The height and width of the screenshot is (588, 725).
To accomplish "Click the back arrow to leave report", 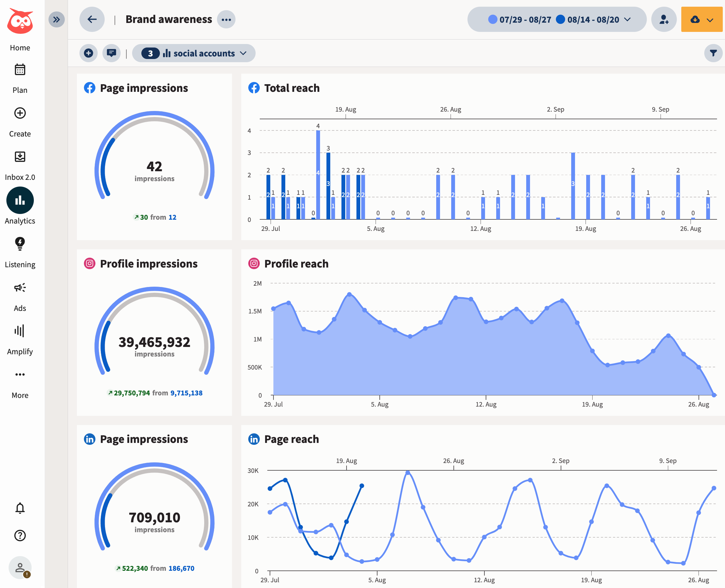I will click(92, 19).
